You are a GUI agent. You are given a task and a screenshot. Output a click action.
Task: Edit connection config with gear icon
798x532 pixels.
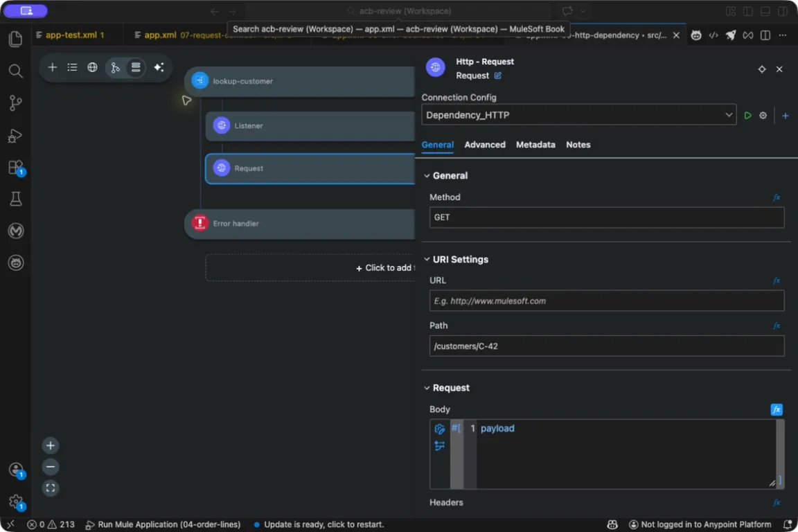tap(763, 116)
